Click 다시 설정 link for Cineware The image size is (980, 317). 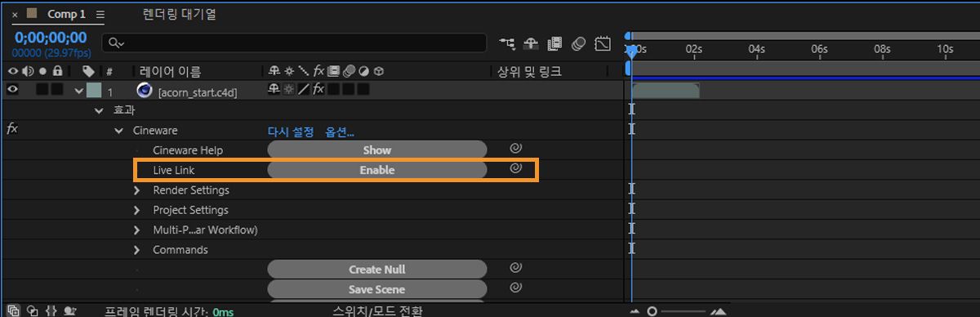291,131
